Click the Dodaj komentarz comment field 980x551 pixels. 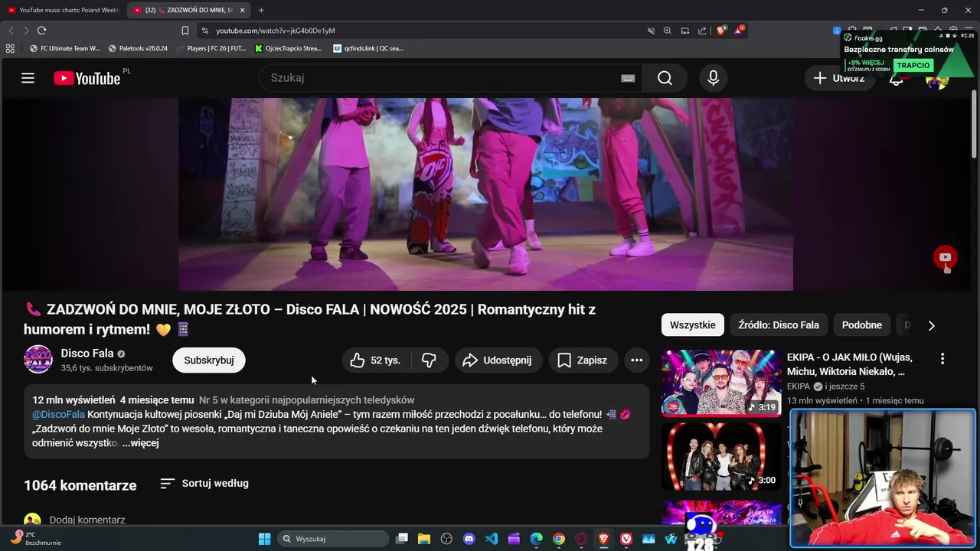[87, 520]
